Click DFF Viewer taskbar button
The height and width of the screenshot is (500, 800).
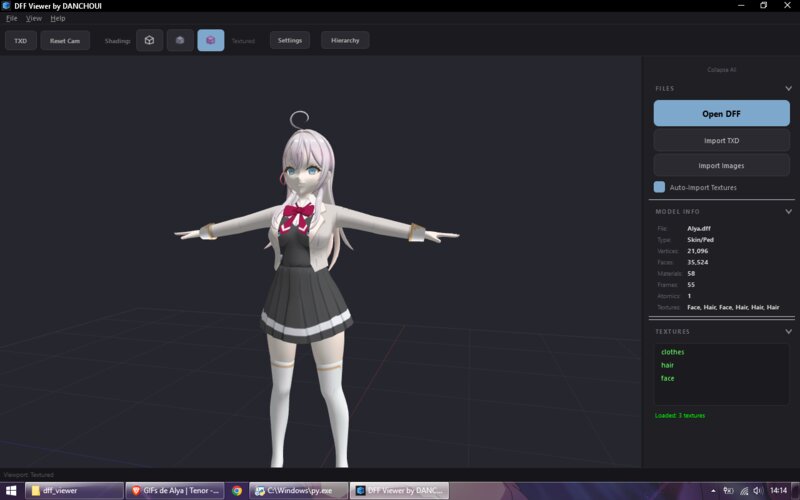(x=399, y=491)
